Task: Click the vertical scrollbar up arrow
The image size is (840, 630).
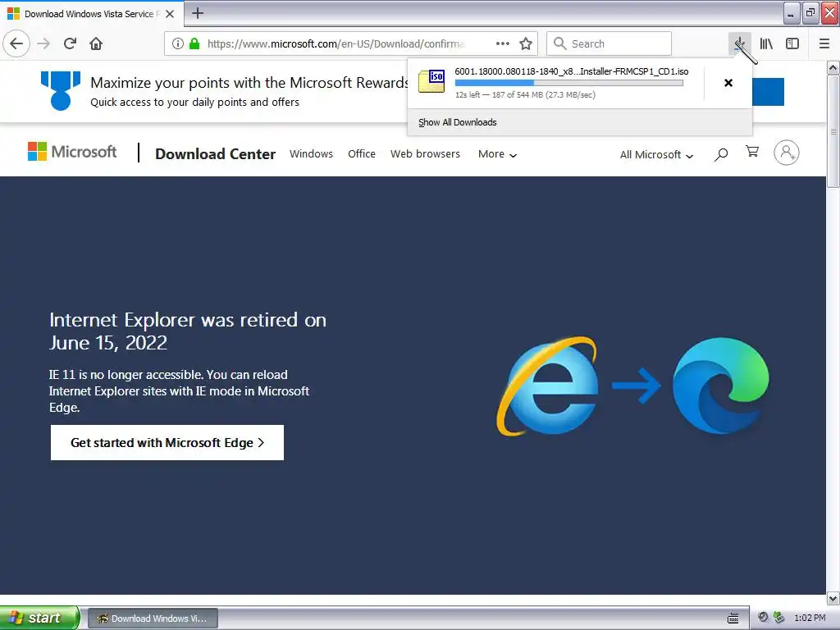Action: [x=833, y=67]
